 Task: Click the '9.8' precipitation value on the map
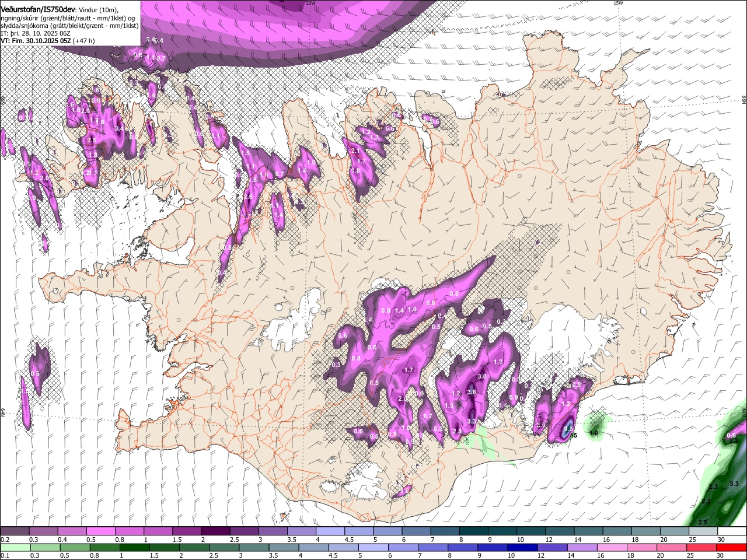tap(568, 429)
